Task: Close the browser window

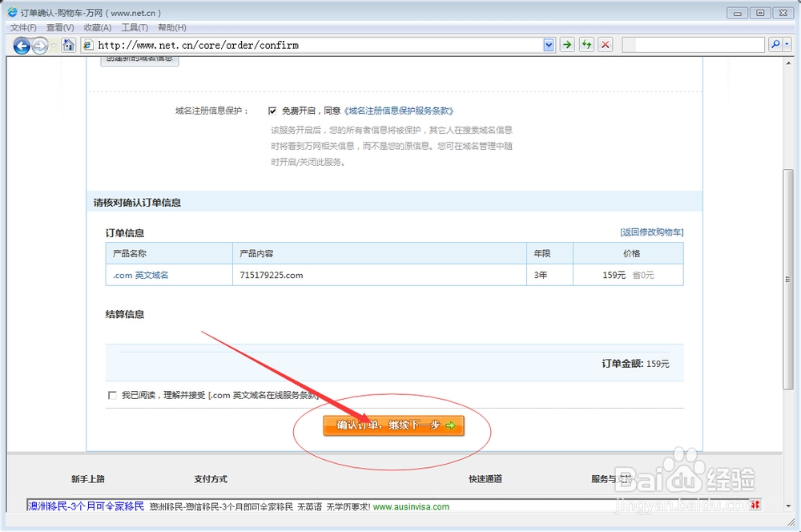Action: point(783,13)
